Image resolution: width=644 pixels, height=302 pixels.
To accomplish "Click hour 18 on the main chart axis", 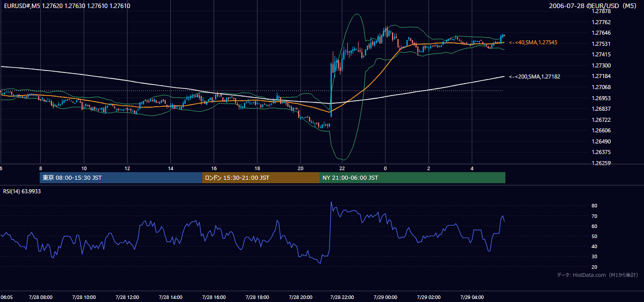I will click(x=257, y=168).
